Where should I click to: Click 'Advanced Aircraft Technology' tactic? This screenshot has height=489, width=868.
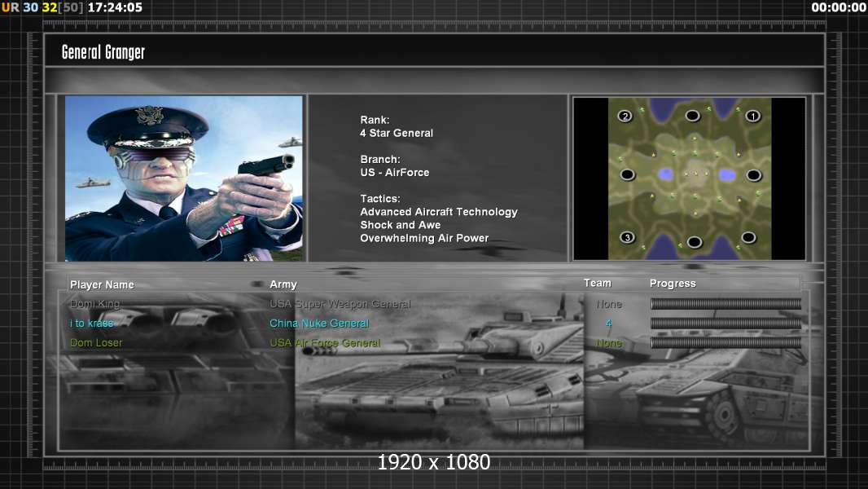[439, 212]
